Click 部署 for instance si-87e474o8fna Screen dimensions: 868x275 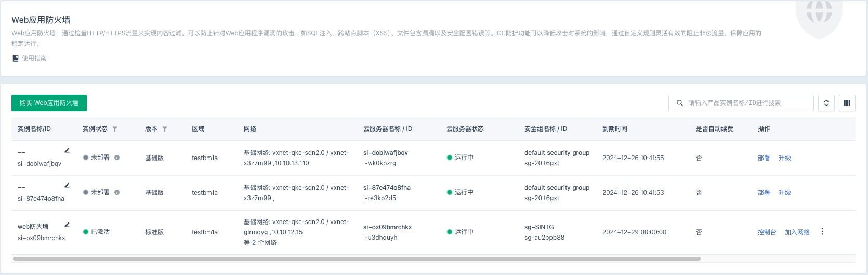coord(764,193)
